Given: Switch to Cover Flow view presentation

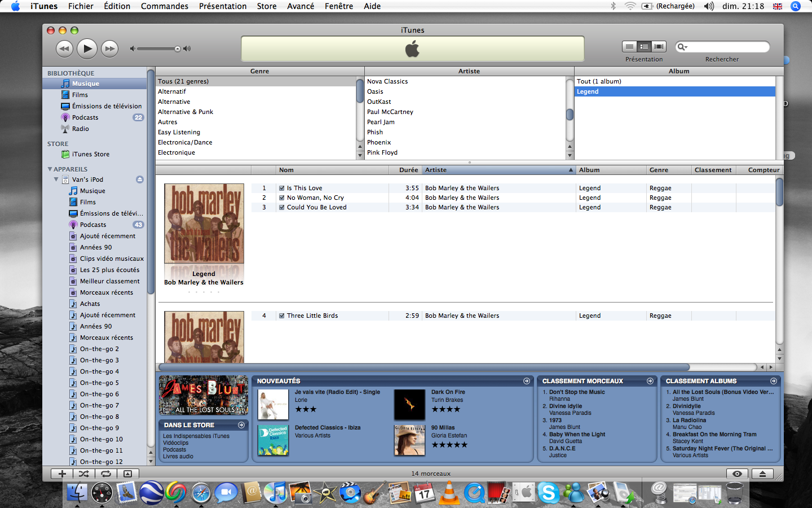Looking at the screenshot, I should coord(659,46).
